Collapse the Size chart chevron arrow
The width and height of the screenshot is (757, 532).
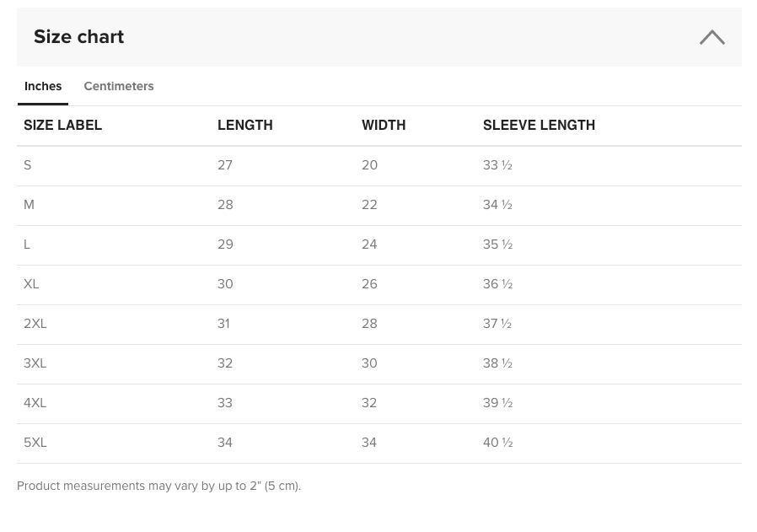(x=711, y=37)
